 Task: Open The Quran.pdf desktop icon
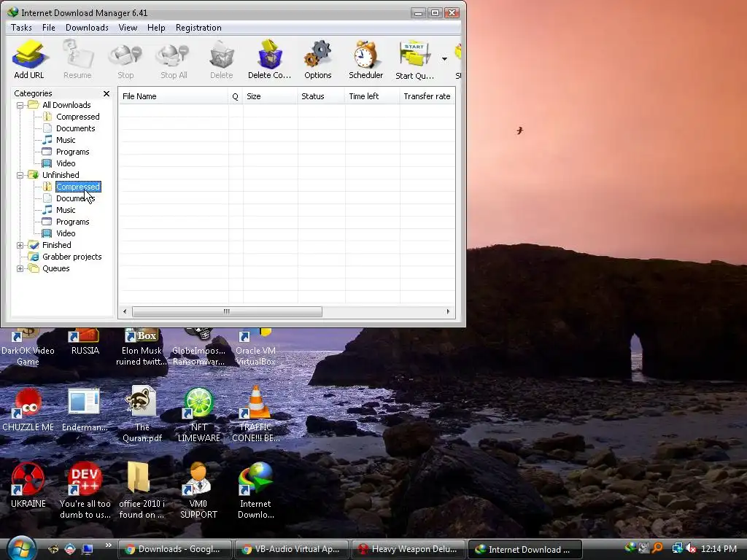[x=142, y=414]
